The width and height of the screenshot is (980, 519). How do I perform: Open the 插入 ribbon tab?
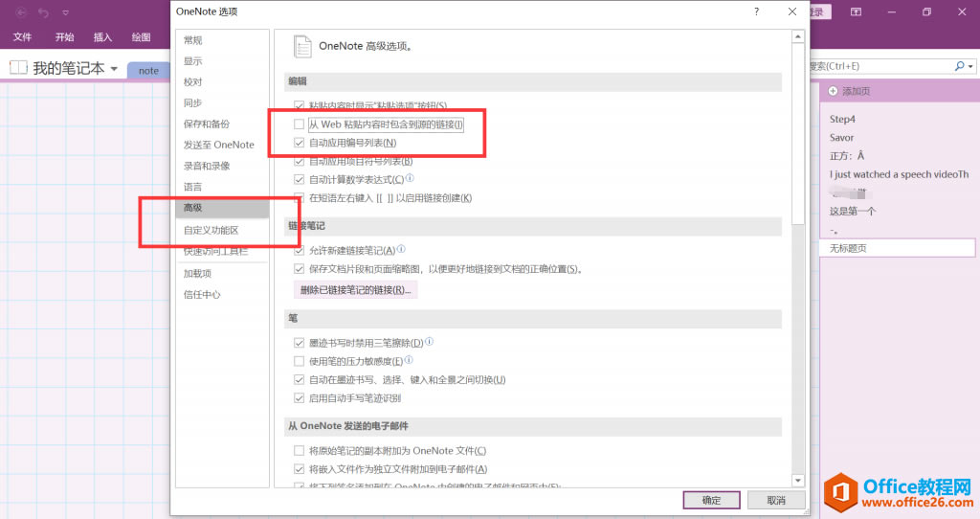pyautogui.click(x=102, y=37)
